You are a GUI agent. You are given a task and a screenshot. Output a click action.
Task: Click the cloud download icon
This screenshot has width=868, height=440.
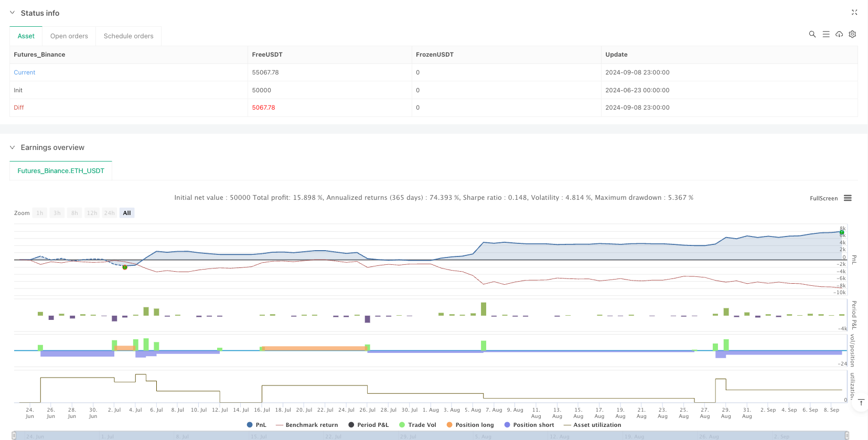point(839,34)
